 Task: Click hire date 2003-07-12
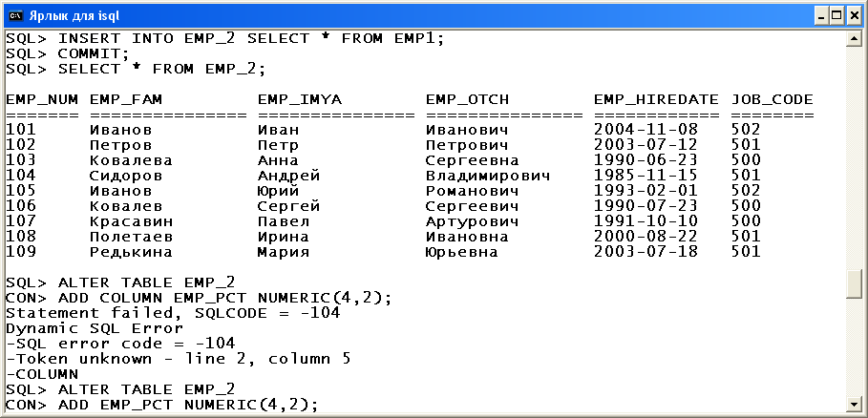(646, 145)
